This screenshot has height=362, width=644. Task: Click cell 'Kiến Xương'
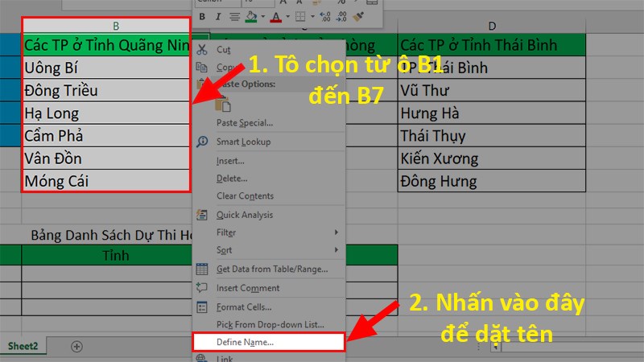[492, 158]
